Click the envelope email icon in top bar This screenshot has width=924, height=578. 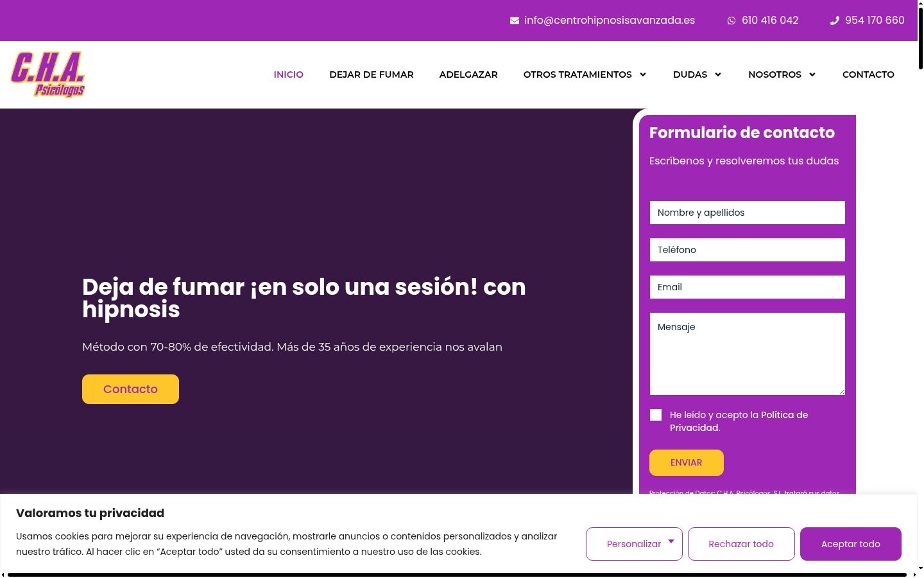tap(515, 21)
